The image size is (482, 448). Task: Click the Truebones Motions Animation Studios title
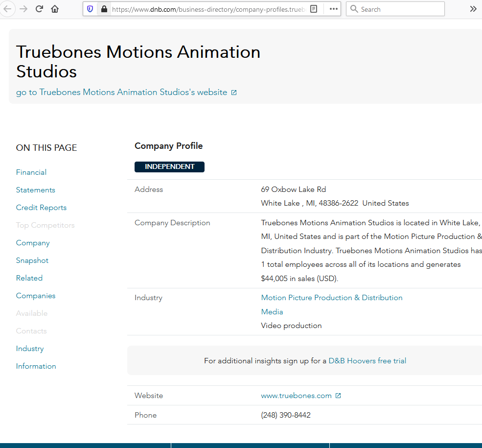(138, 62)
